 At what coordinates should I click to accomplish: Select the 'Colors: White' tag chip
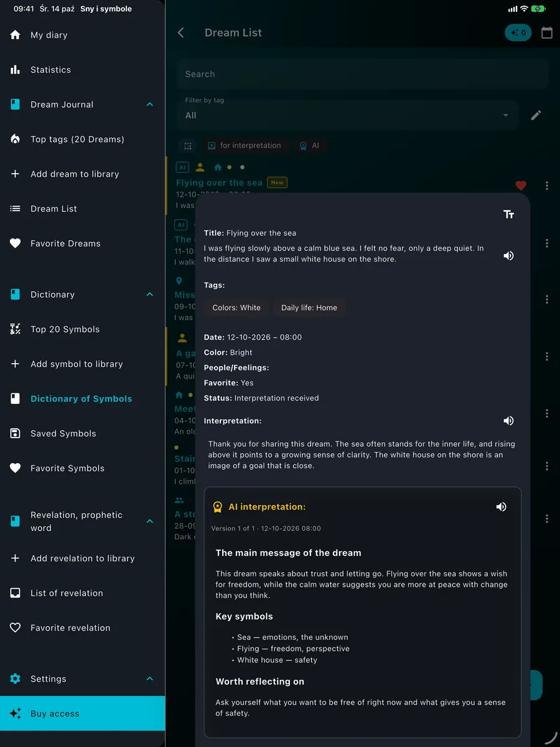click(236, 308)
